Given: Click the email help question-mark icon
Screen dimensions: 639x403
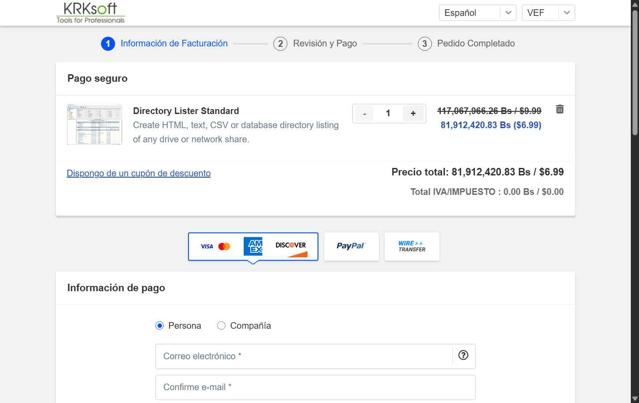Looking at the screenshot, I should pos(463,355).
